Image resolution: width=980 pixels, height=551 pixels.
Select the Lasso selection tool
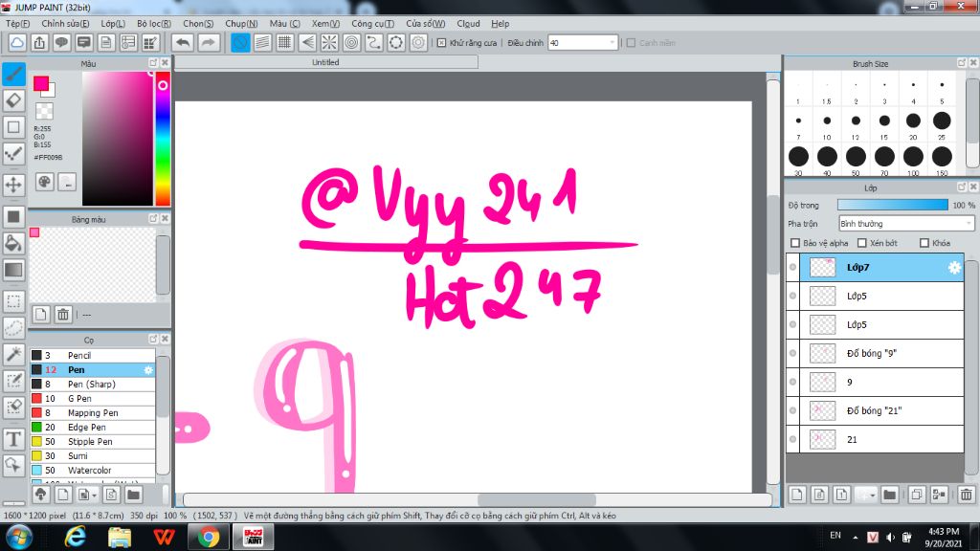tap(13, 327)
